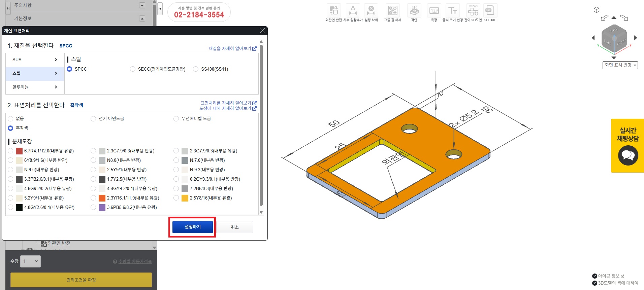The width and height of the screenshot is (644, 290).
Task: Open the 재질을 자세히 알아보기 link
Action: [232, 48]
